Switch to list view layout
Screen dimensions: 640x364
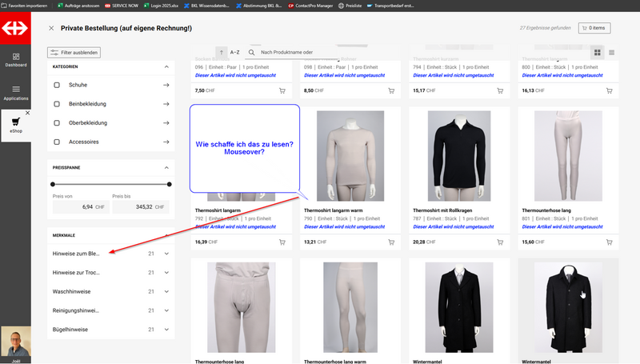(612, 52)
